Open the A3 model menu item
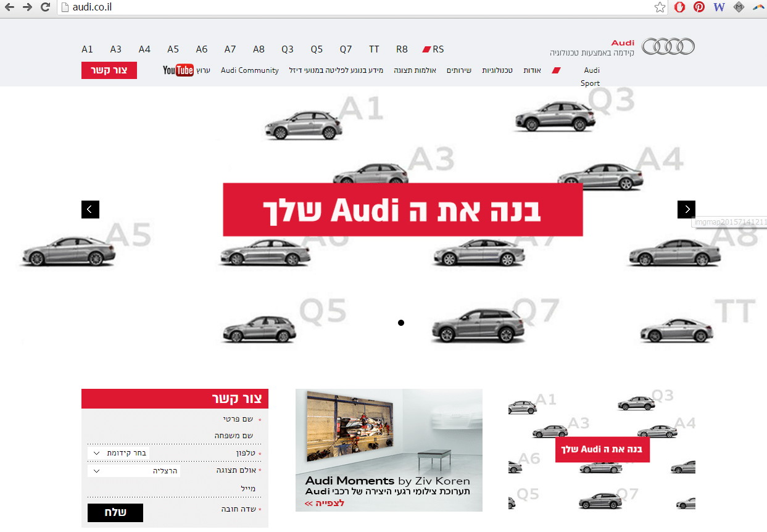Viewport: 767px width, 532px height. coord(116,49)
